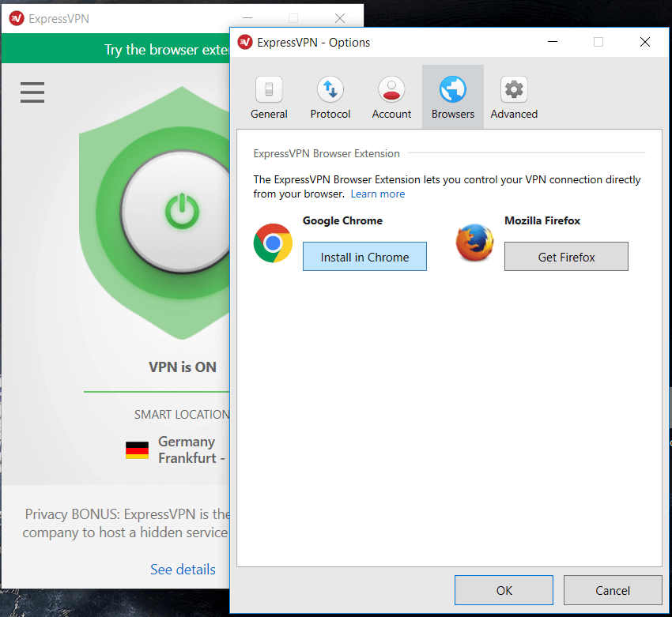Click ExpressVPN logo in Options title bar

[x=245, y=42]
